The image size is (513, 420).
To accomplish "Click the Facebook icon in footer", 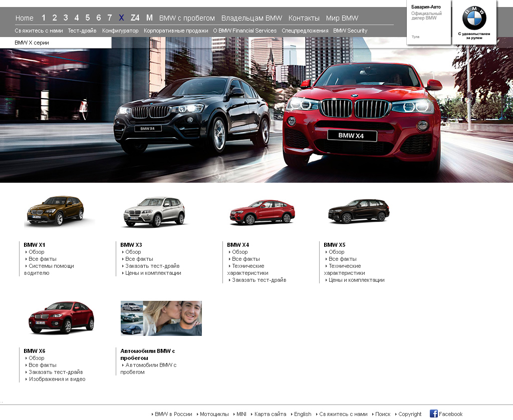I will pos(433,413).
